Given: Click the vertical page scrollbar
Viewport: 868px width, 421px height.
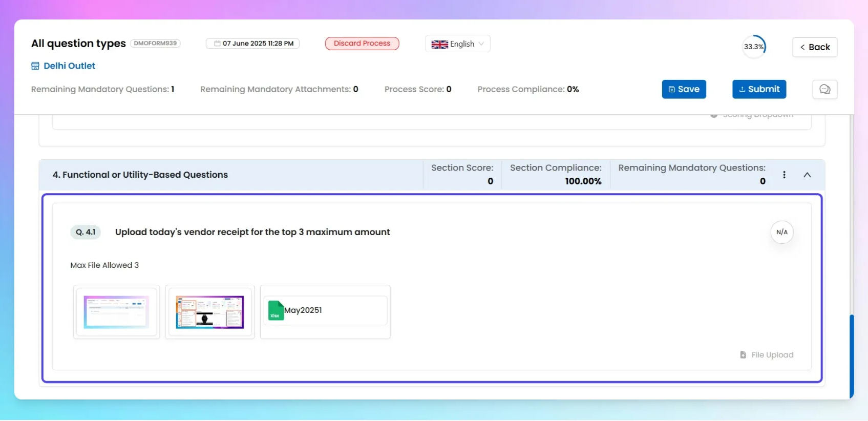Looking at the screenshot, I should point(852,356).
